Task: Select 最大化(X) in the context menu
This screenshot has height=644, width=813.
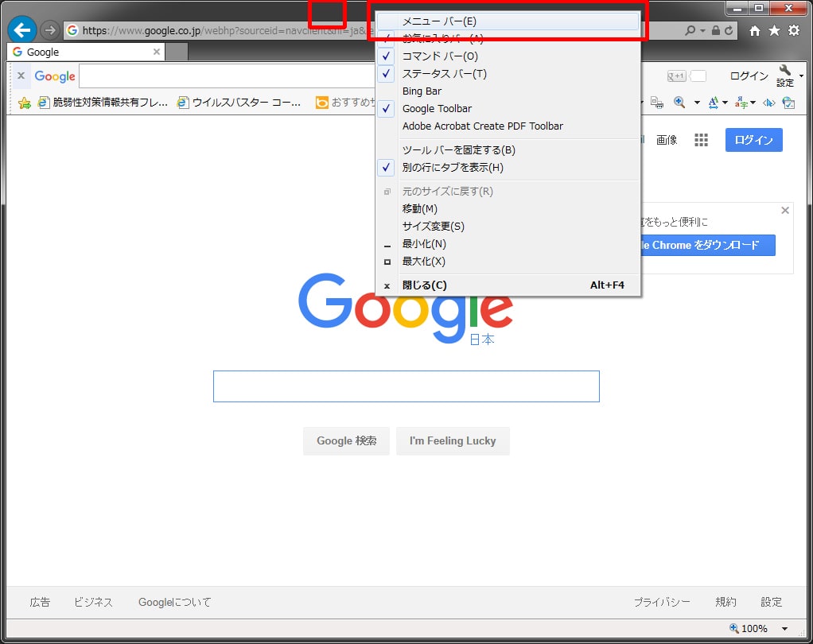Action: (x=508, y=261)
